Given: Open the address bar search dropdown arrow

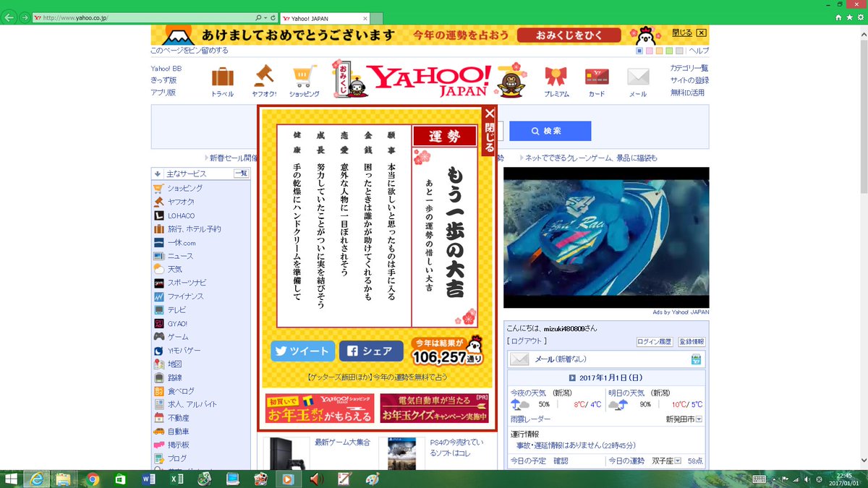Looking at the screenshot, I should pyautogui.click(x=265, y=17).
